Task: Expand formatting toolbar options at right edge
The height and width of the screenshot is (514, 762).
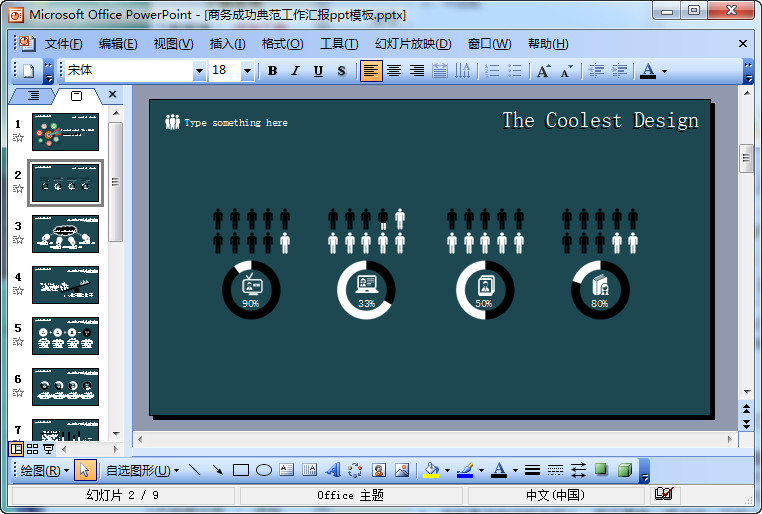Action: [749, 71]
